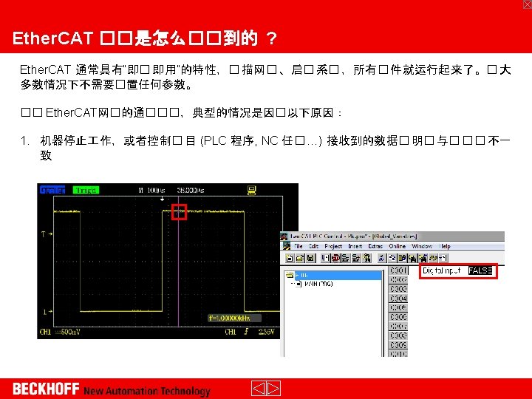Click the TwinCAT PLC Control title bar icon
The width and height of the screenshot is (532, 399).
coord(284,236)
